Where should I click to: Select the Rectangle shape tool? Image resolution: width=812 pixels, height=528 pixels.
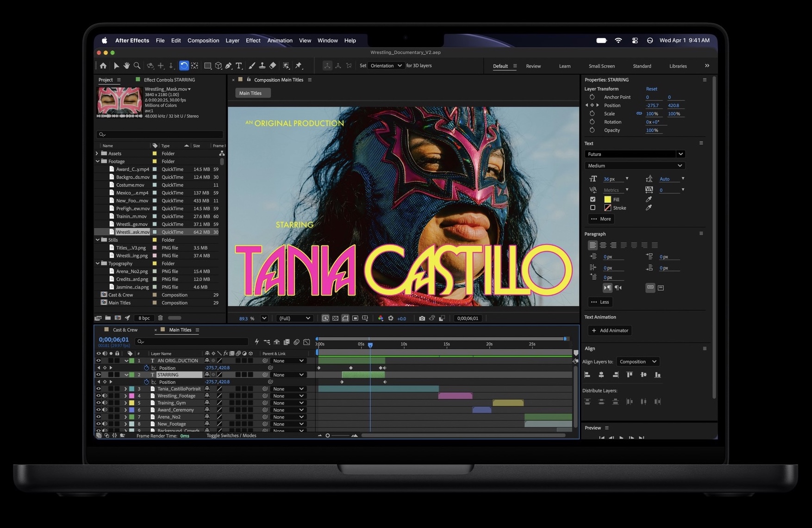208,66
